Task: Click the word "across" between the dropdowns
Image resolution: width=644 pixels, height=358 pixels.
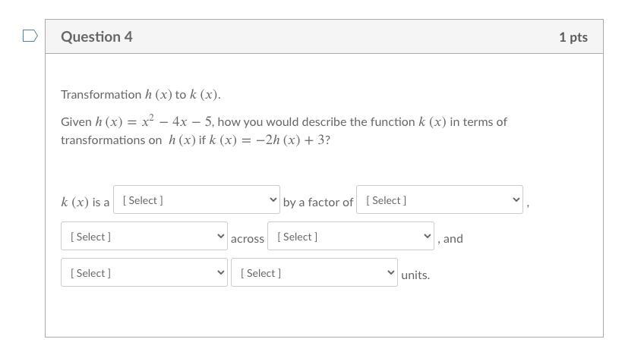Action: tap(248, 239)
